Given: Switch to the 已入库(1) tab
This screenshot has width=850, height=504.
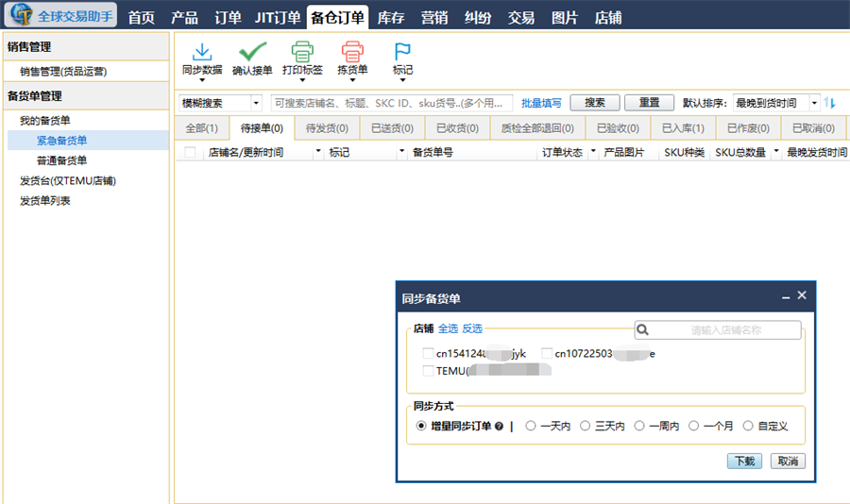Looking at the screenshot, I should [683, 128].
